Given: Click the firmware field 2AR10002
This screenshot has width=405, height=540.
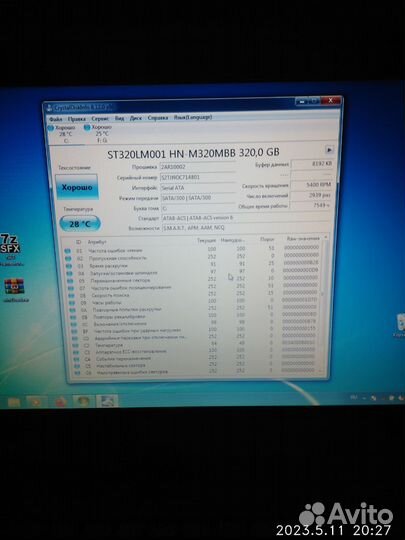Looking at the screenshot, I should click(198, 167).
